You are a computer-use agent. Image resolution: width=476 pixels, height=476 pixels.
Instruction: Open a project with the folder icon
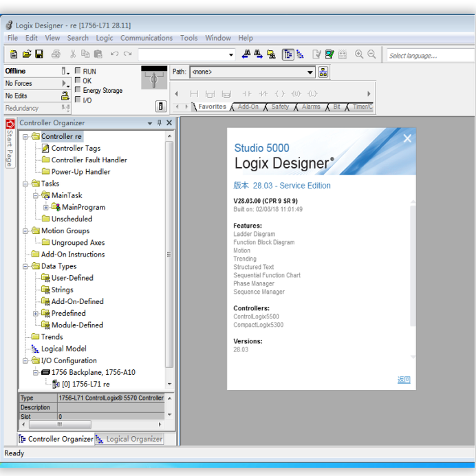[27, 54]
